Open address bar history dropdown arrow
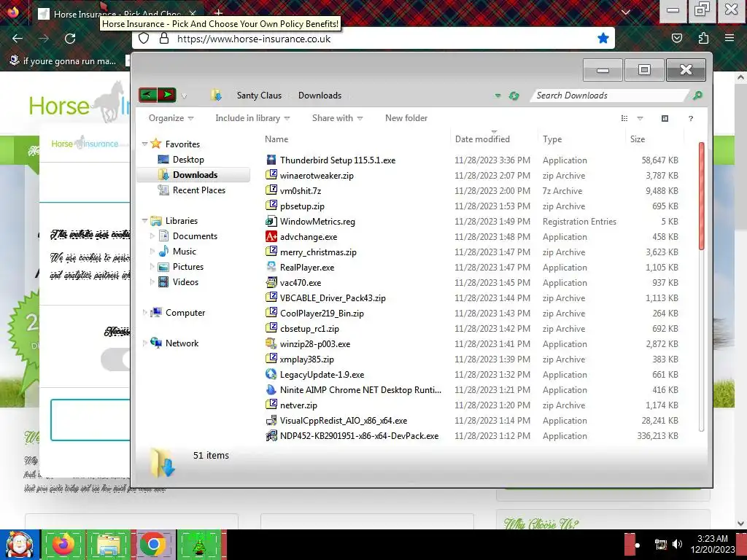 pos(498,96)
